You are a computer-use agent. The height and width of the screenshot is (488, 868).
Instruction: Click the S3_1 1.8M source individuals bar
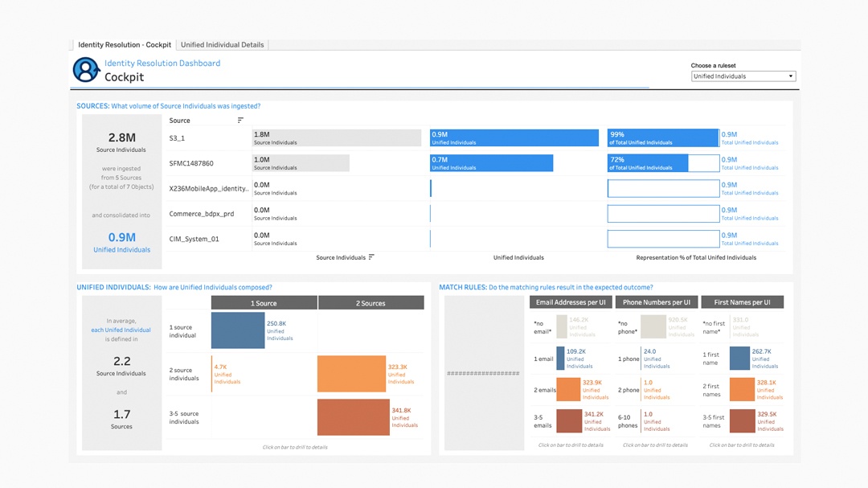coord(337,138)
